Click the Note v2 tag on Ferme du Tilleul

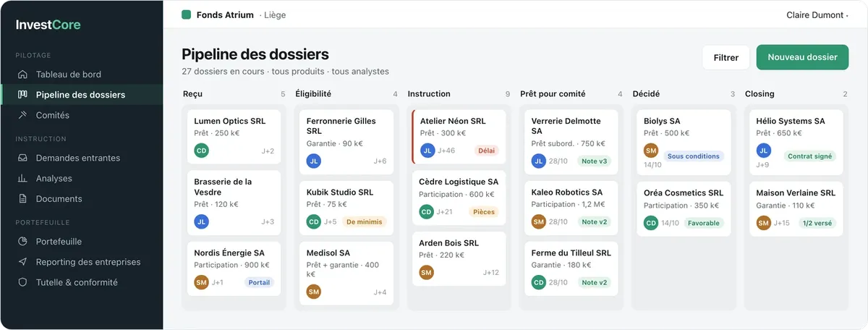(594, 282)
